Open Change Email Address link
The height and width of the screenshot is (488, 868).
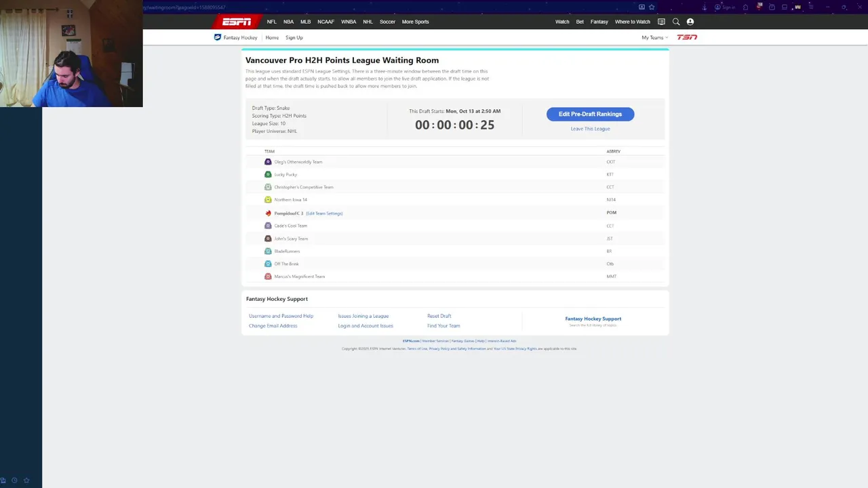pyautogui.click(x=273, y=326)
